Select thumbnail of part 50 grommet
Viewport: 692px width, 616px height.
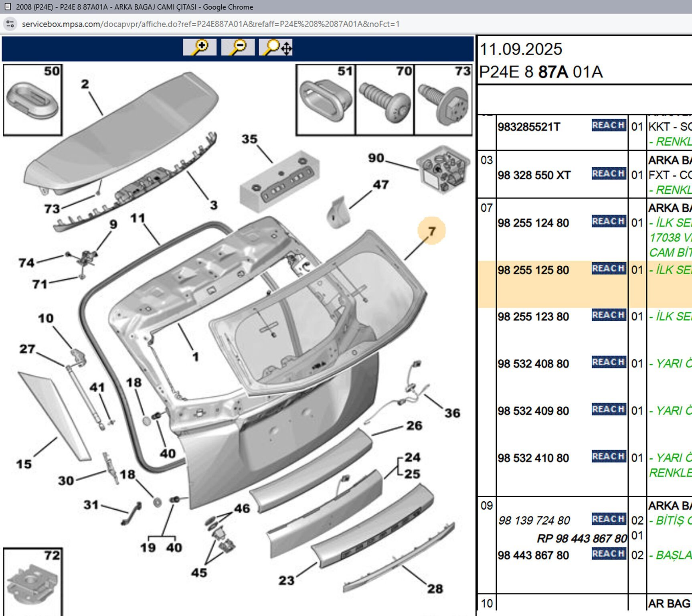(x=33, y=100)
